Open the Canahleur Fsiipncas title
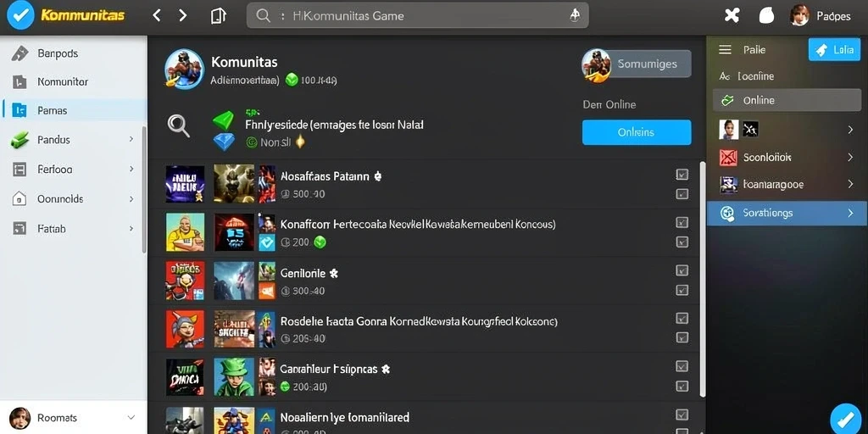Image resolution: width=868 pixels, height=434 pixels. click(x=329, y=369)
